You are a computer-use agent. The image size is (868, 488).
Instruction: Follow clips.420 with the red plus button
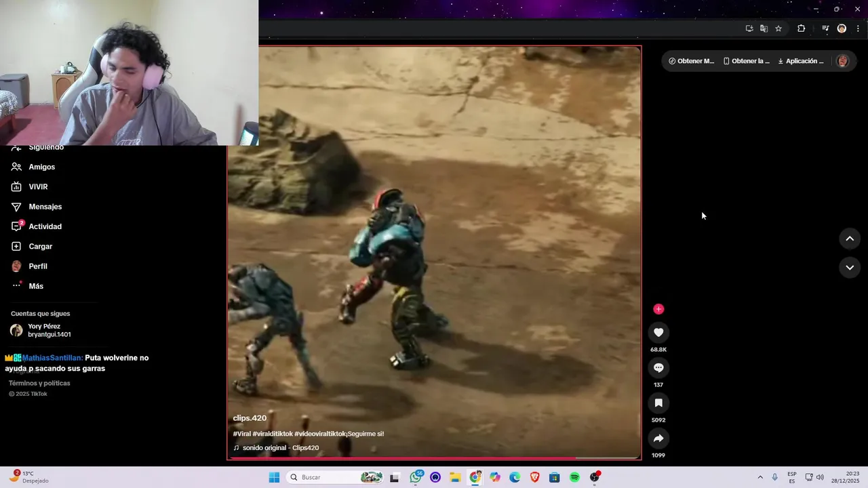[658, 309]
